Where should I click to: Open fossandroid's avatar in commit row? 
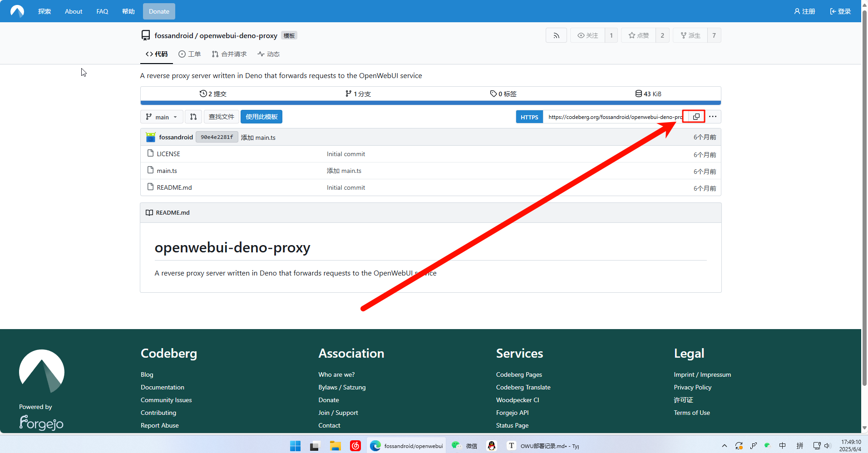click(x=151, y=137)
